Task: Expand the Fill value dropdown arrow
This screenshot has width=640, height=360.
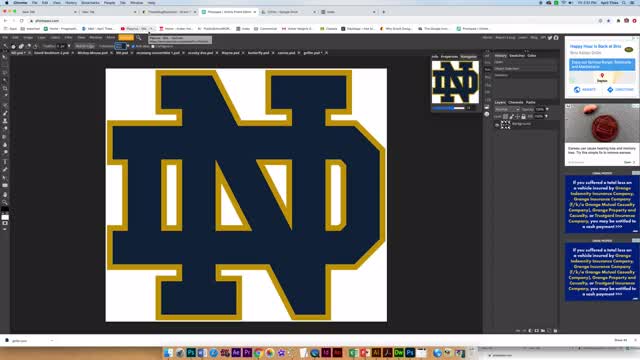Action: pos(546,116)
